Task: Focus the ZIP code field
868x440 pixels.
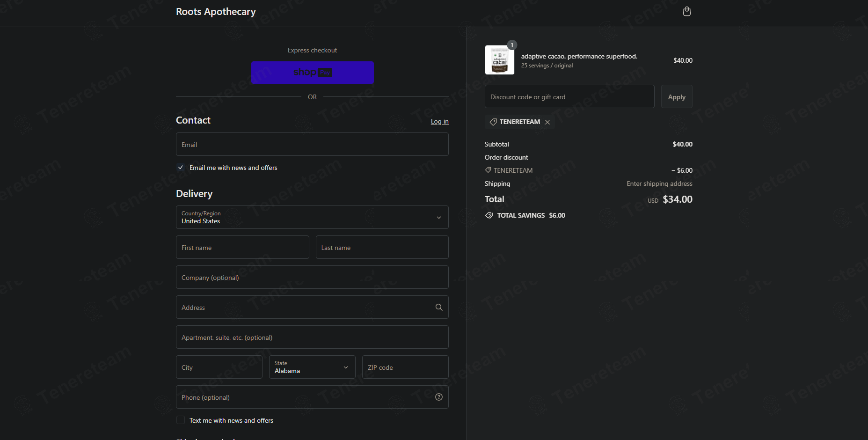Action: (405, 367)
